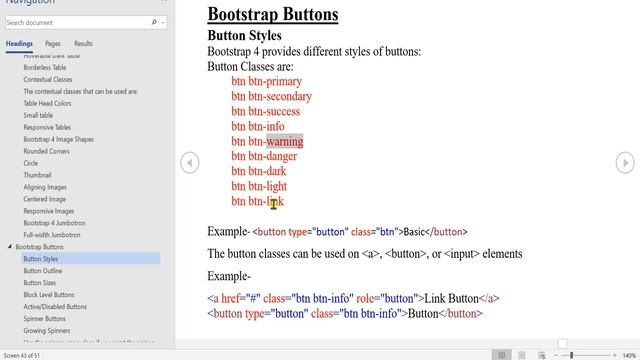This screenshot has width=640, height=360.
Task: Go to next screen arrow
Action: pyautogui.click(x=625, y=163)
